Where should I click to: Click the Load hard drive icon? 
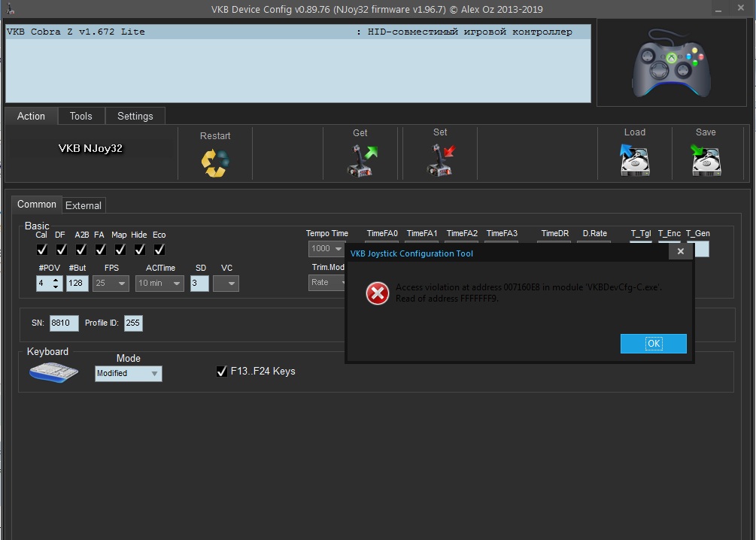pos(634,160)
